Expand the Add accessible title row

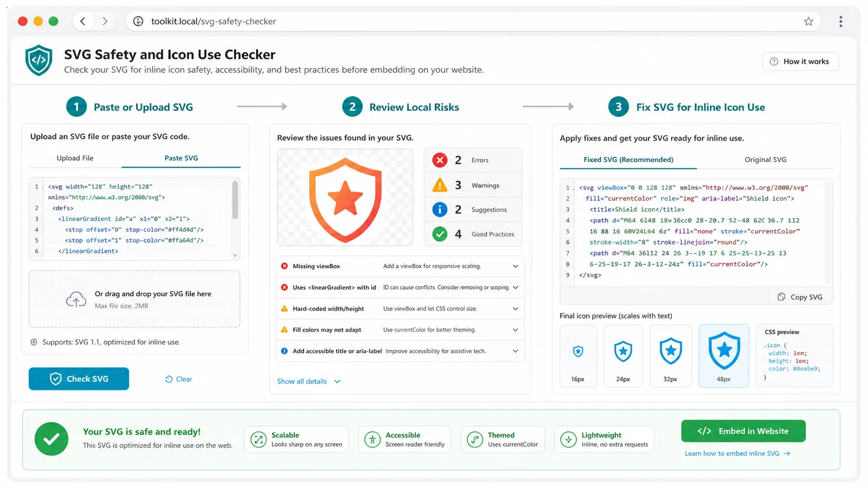click(515, 351)
